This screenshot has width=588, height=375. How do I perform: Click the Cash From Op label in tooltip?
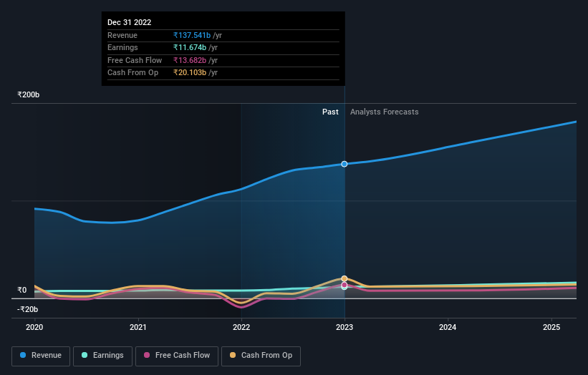[x=132, y=73]
